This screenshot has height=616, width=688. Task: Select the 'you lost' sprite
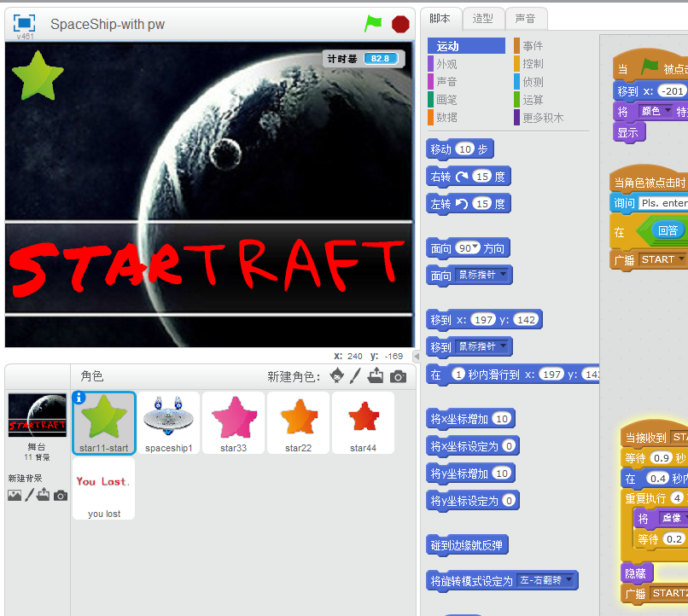[x=104, y=489]
